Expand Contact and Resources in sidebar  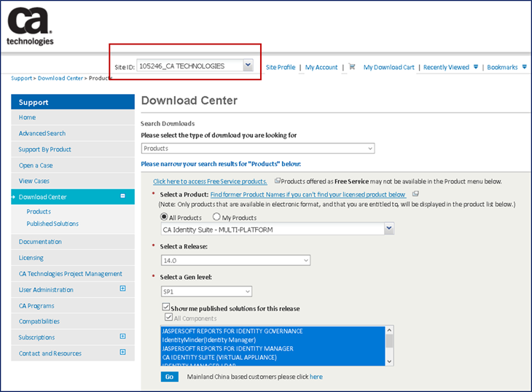click(x=123, y=352)
